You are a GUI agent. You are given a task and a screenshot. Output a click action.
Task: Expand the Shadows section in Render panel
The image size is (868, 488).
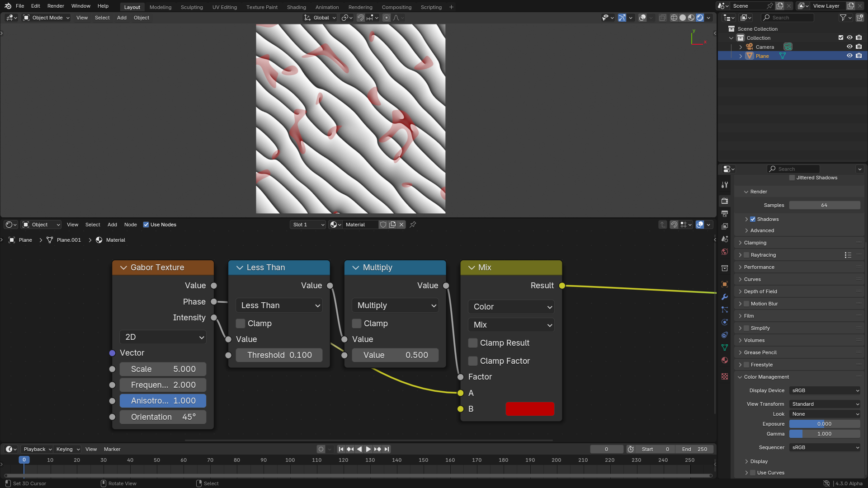(746, 219)
